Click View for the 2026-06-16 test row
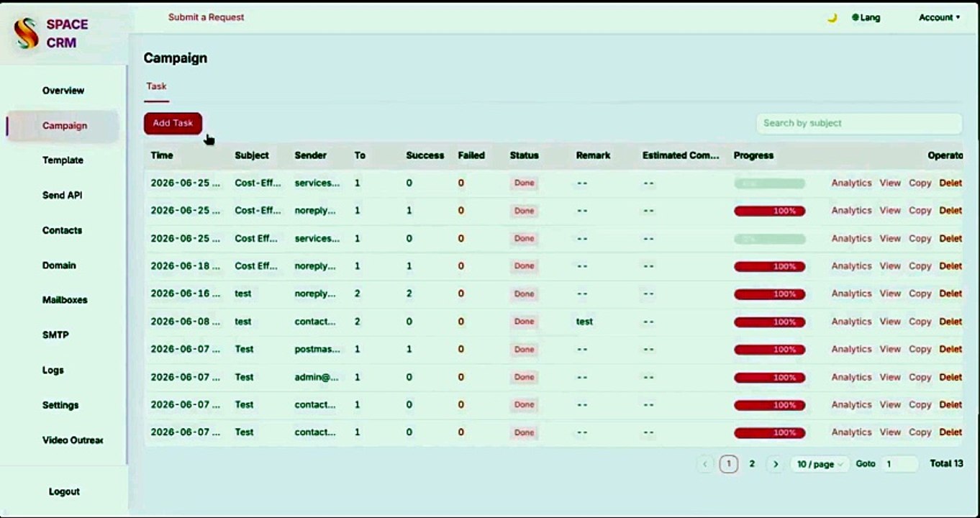Image resolution: width=980 pixels, height=518 pixels. (890, 294)
